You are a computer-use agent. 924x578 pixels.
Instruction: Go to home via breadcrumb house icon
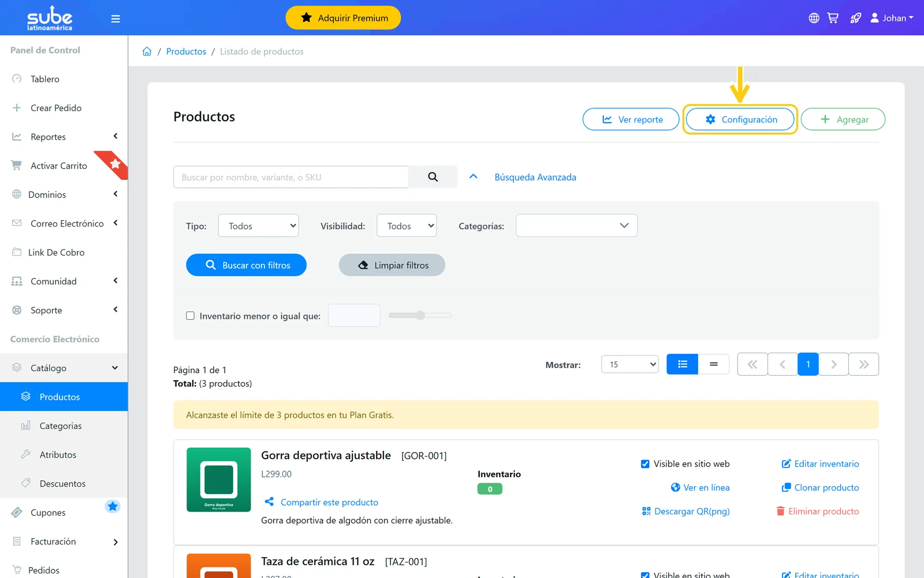(x=147, y=51)
